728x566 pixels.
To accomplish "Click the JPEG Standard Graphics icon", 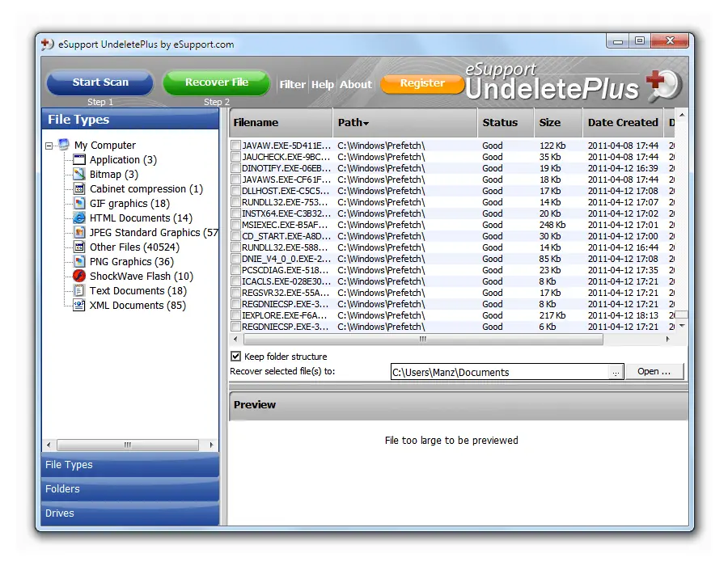I will [x=79, y=232].
